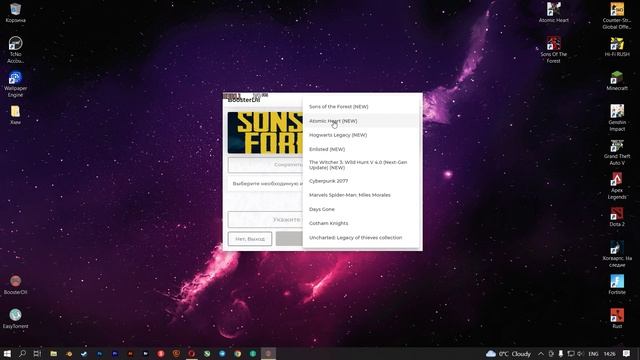Launch Wallpaper Engine from the desktop
Image resolution: width=640 pixels, height=360 pixels.
click(16, 84)
